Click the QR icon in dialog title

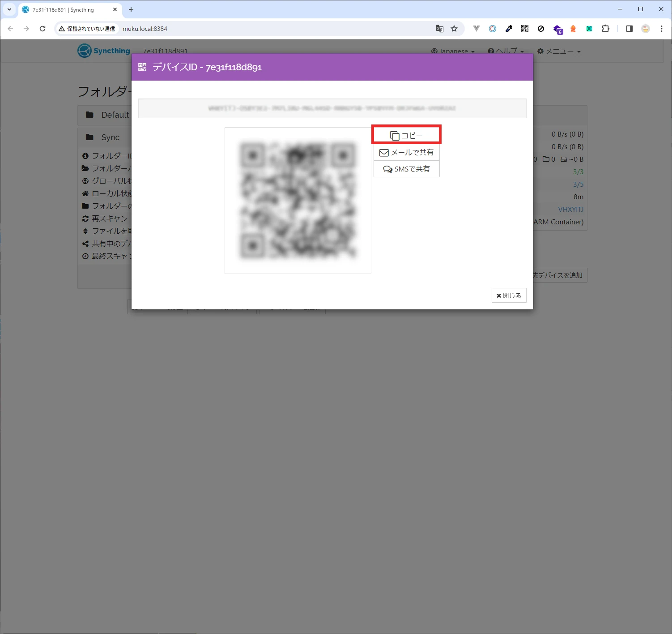(142, 67)
